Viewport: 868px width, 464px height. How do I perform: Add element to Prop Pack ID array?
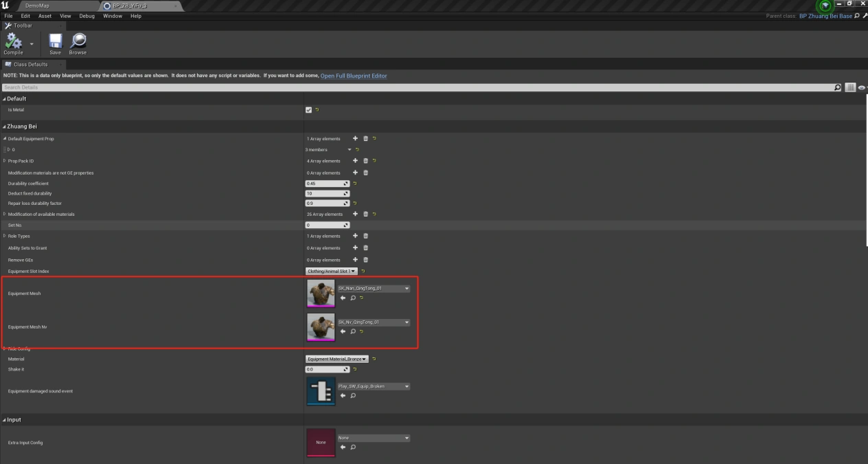point(355,160)
